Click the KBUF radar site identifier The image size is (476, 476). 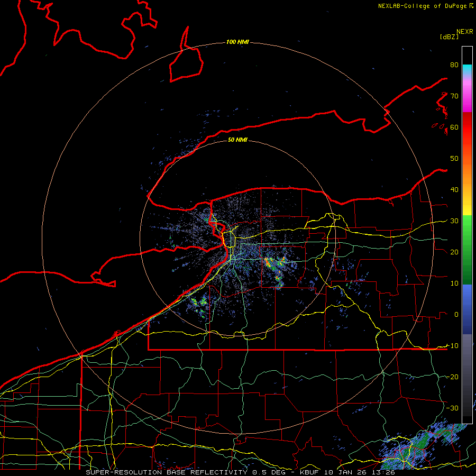309,472
